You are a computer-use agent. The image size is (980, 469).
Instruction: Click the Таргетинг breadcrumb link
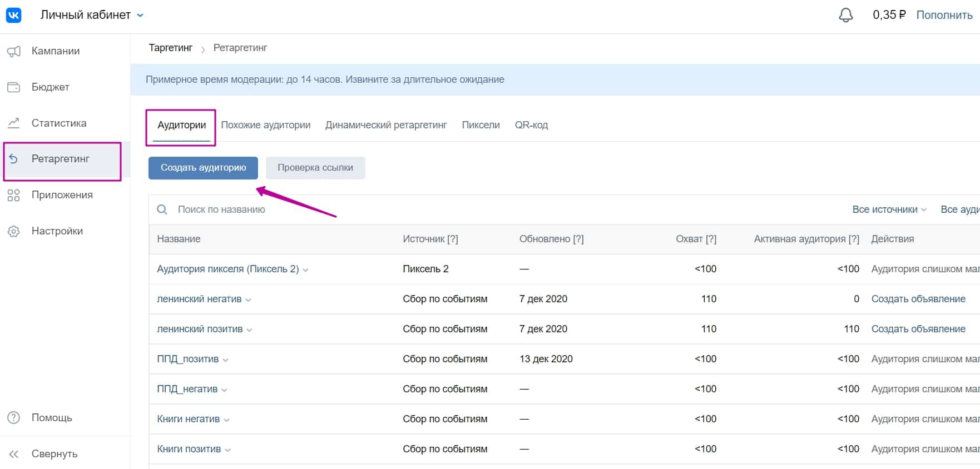coord(170,48)
